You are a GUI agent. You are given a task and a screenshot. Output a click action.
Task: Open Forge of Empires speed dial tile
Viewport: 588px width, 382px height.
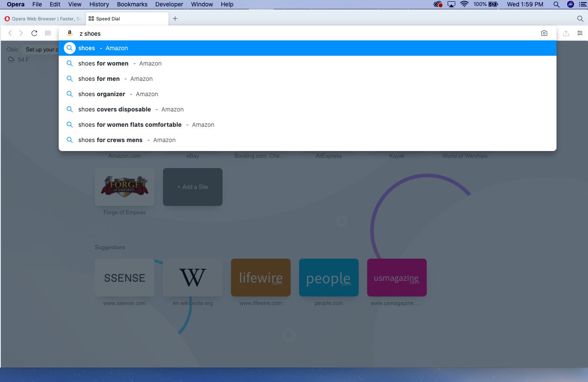pos(125,187)
